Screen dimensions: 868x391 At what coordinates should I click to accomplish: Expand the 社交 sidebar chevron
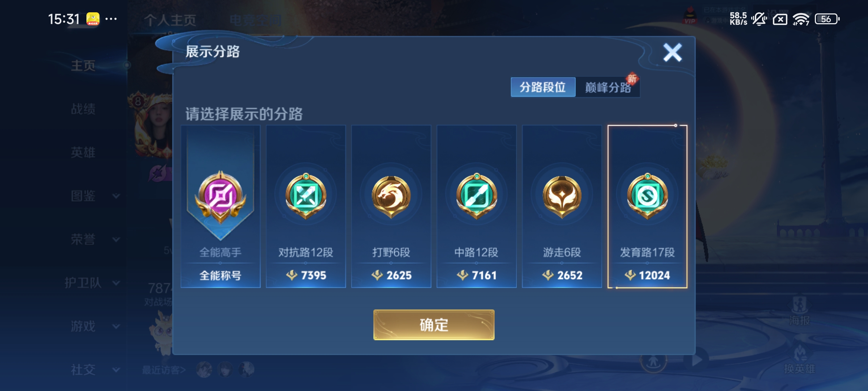(x=116, y=370)
